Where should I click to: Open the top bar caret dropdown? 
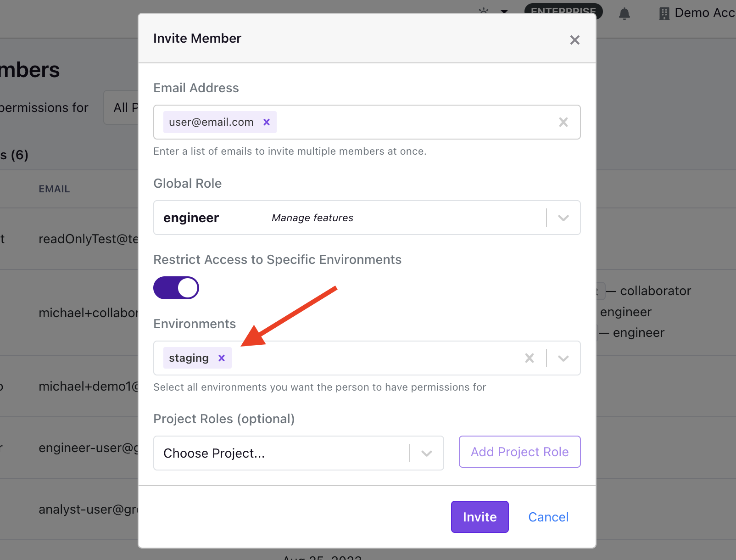pos(504,11)
